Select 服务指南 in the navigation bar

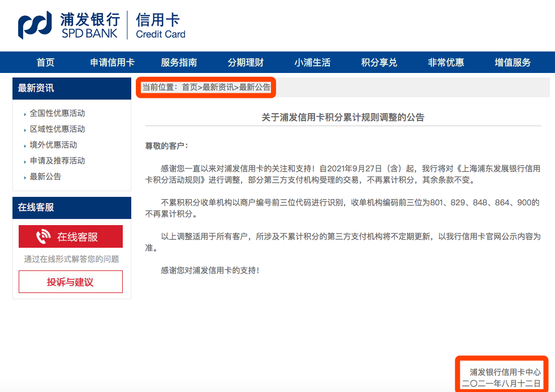point(179,63)
